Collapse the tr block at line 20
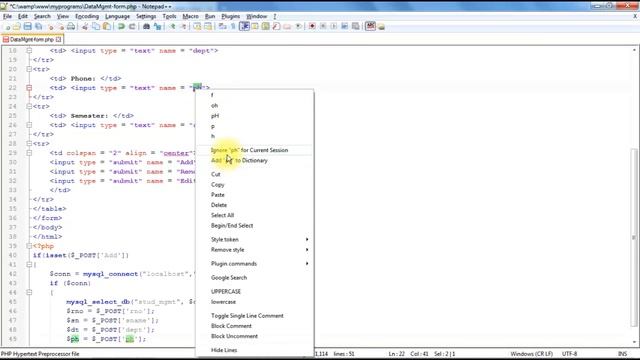 click(x=29, y=69)
